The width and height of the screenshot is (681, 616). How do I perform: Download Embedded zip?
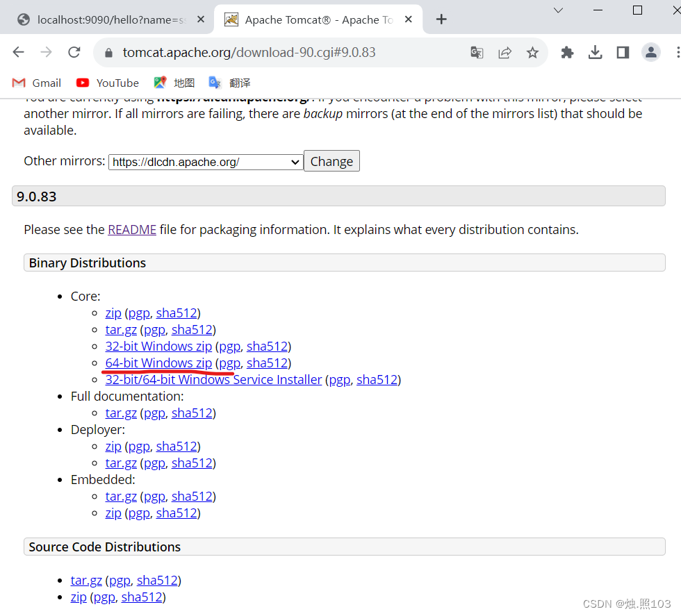113,513
